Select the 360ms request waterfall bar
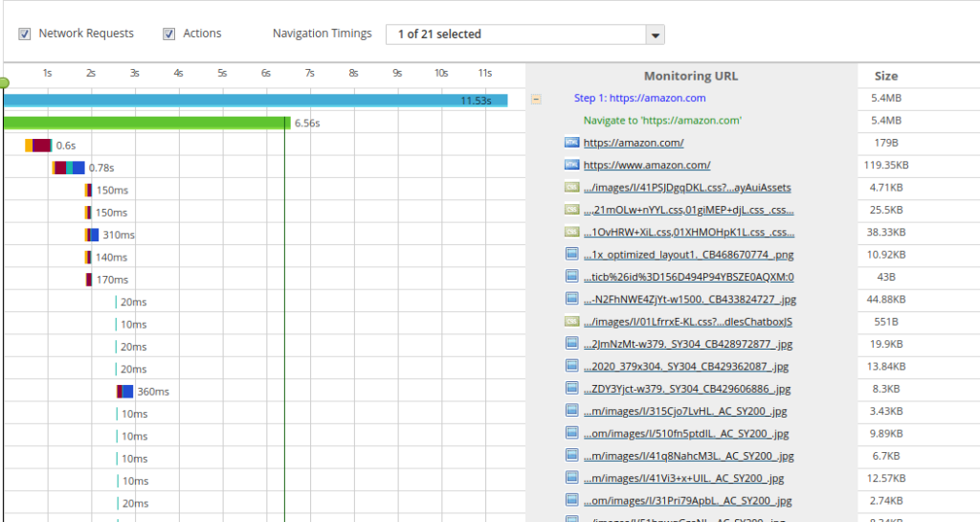 point(124,391)
